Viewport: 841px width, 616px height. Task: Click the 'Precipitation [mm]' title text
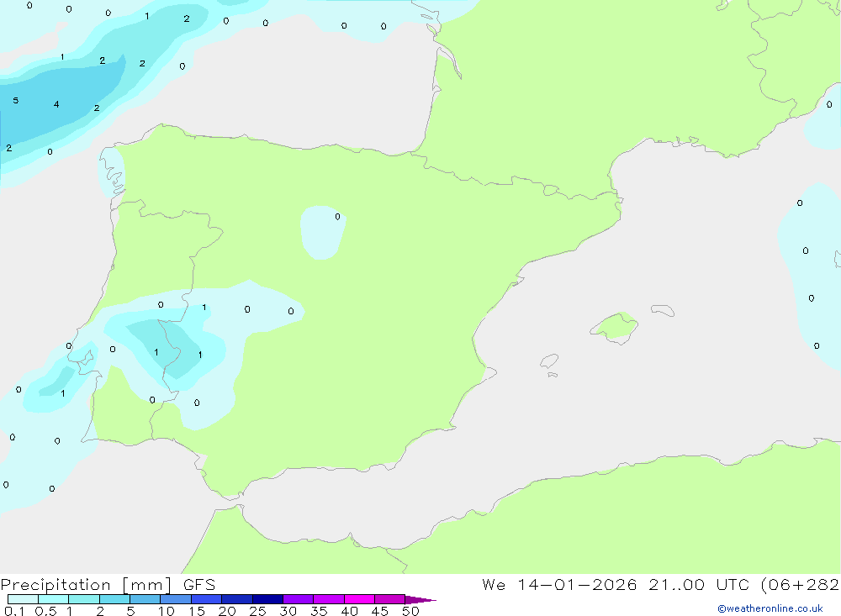click(x=87, y=585)
